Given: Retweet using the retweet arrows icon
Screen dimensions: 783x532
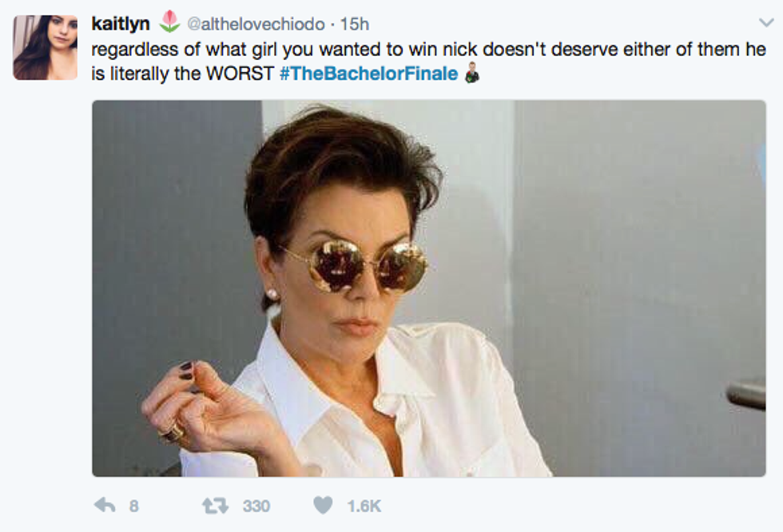Looking at the screenshot, I should (x=215, y=506).
